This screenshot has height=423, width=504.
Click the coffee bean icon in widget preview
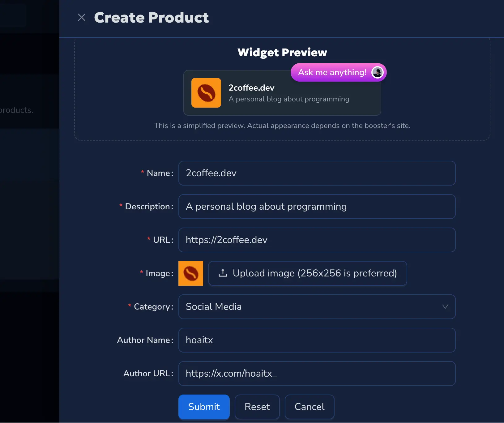tap(206, 92)
